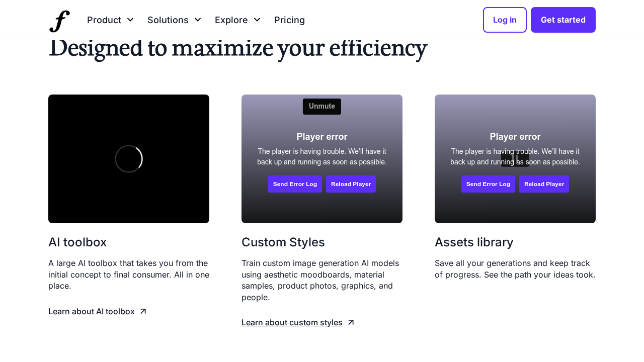644x362 pixels.
Task: Expand the chevron beside Solutions
Action: pyautogui.click(x=198, y=20)
